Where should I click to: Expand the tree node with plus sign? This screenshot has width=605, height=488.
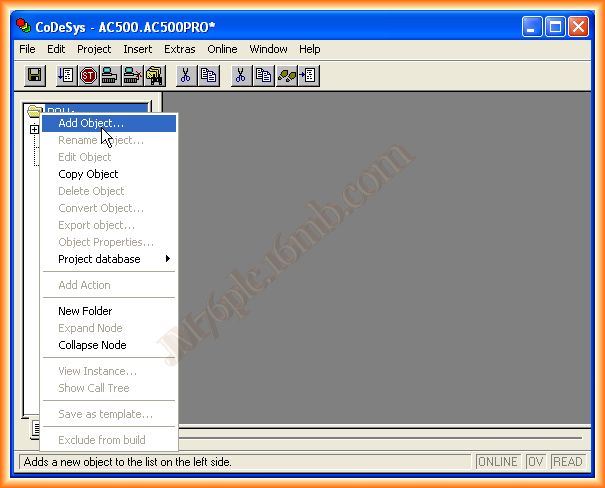[34, 129]
